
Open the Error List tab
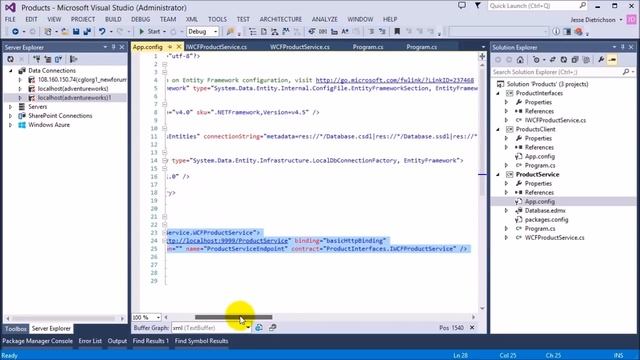tap(90, 341)
